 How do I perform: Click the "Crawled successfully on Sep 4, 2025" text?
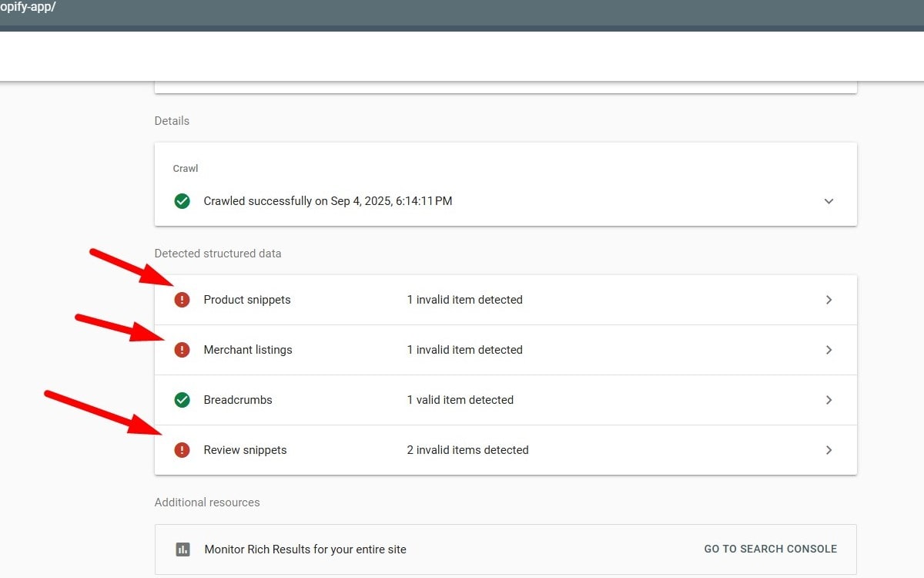click(327, 201)
